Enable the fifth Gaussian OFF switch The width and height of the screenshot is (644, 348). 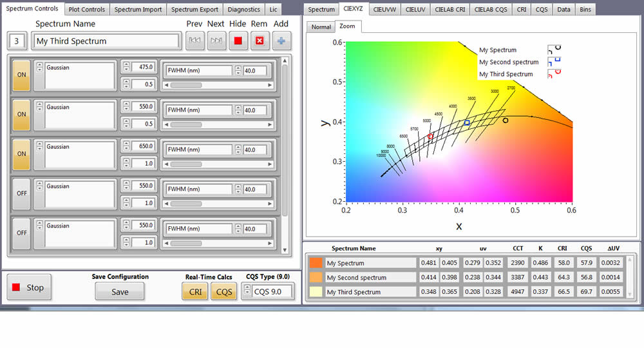(21, 233)
